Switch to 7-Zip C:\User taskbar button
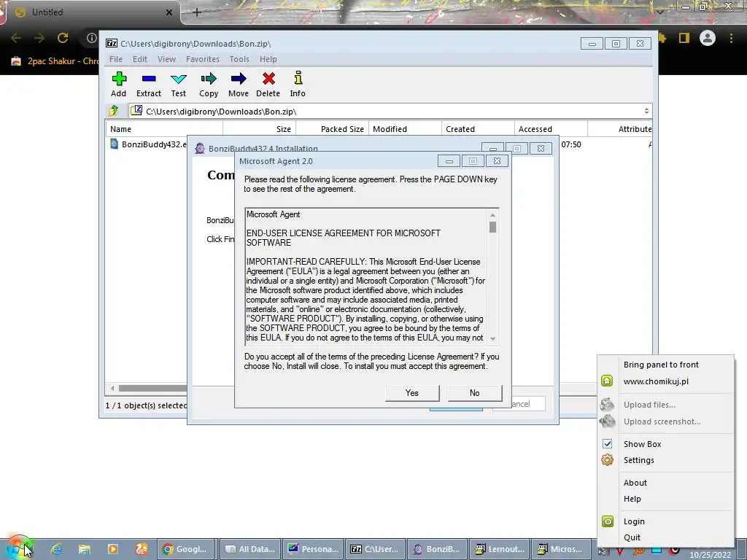 [x=376, y=549]
